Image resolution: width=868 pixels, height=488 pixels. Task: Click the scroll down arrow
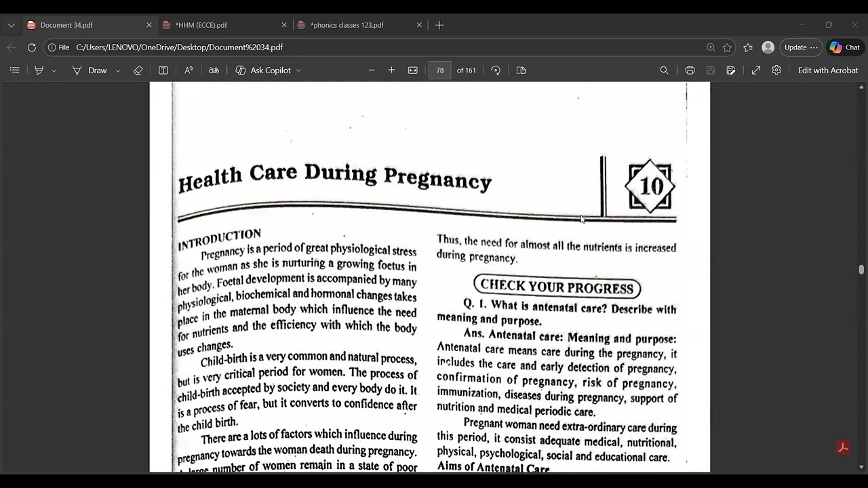[x=861, y=467]
